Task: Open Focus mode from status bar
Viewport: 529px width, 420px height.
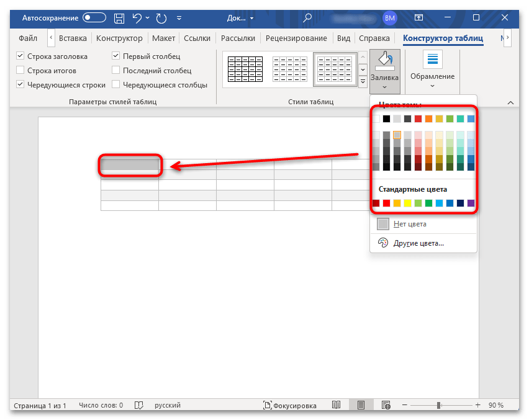Action: (x=290, y=405)
